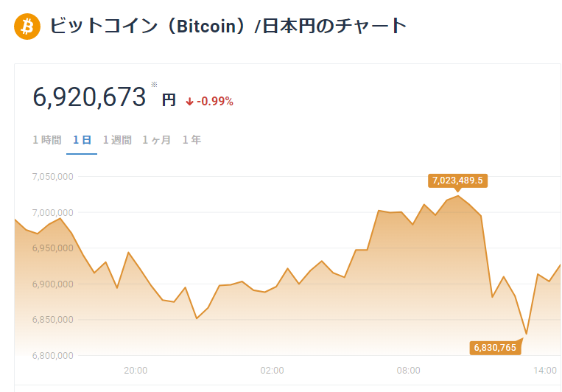Click the red down arrow indicator
The height and width of the screenshot is (392, 562).
[189, 102]
